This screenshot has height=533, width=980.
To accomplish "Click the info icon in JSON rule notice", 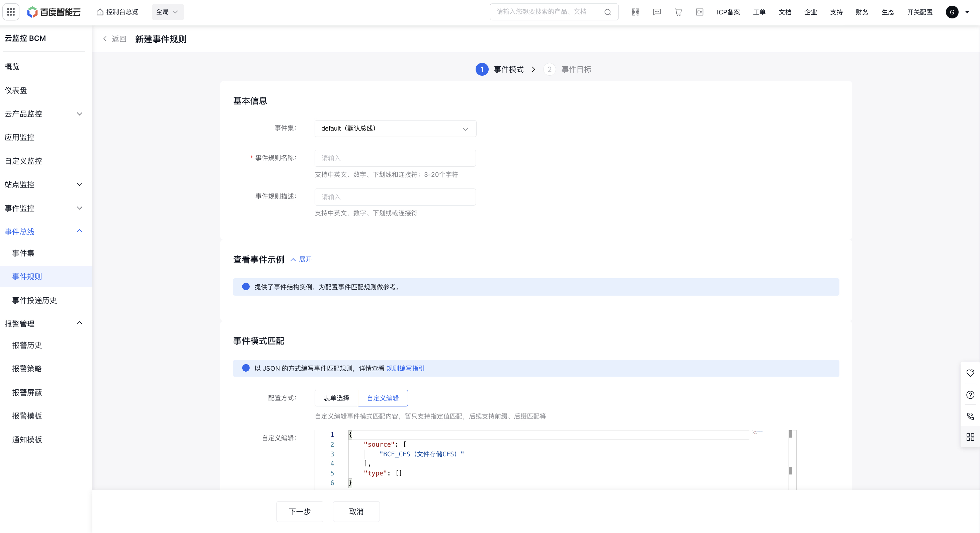I will (246, 368).
